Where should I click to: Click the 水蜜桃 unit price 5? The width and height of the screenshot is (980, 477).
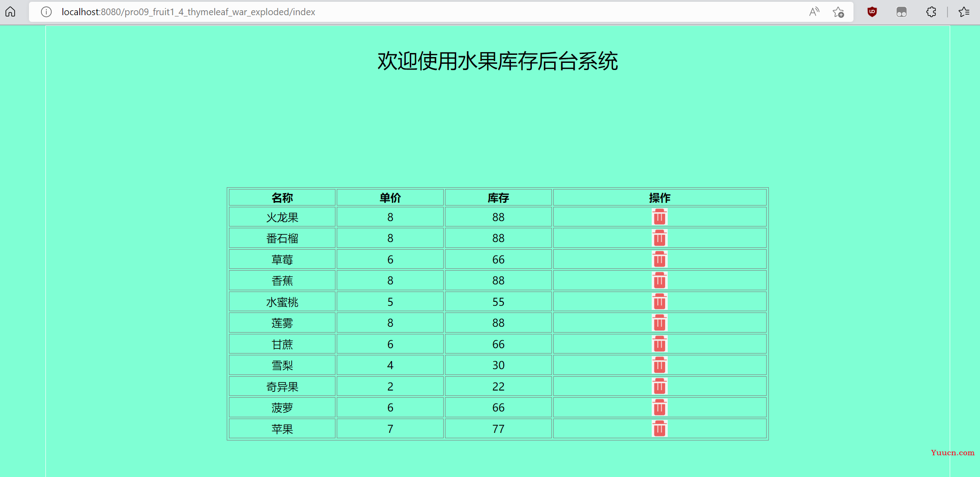390,302
